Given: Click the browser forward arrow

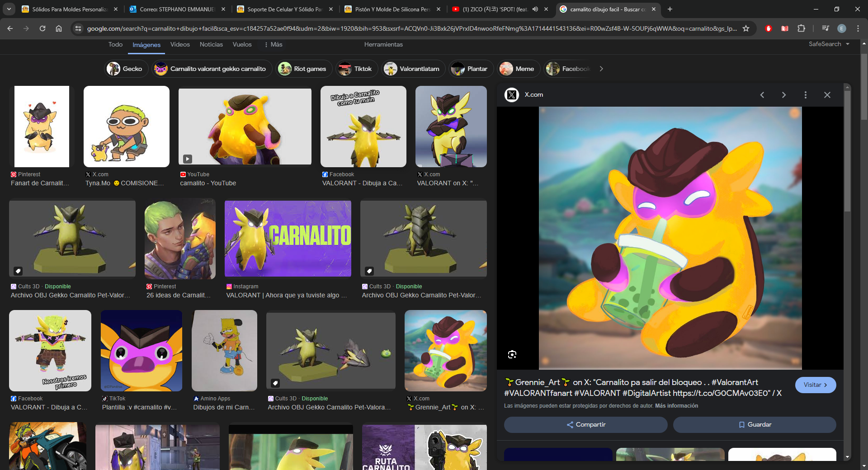Looking at the screenshot, I should (26, 28).
